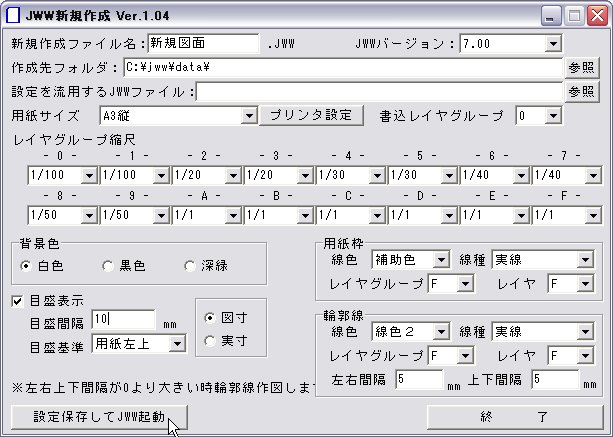613x437 pixels.
Task: Expand the layer group 8 scale dropdown
Action: click(89, 215)
